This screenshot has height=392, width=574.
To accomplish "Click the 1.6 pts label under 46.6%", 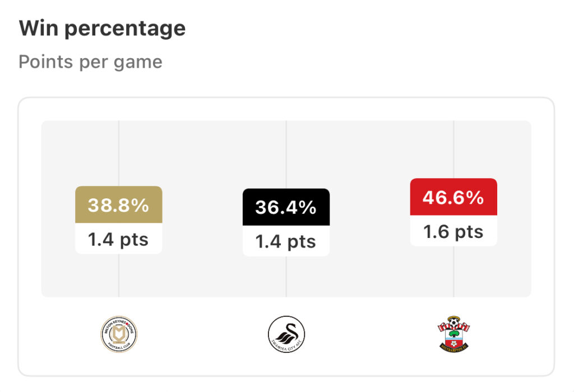I will [x=453, y=232].
